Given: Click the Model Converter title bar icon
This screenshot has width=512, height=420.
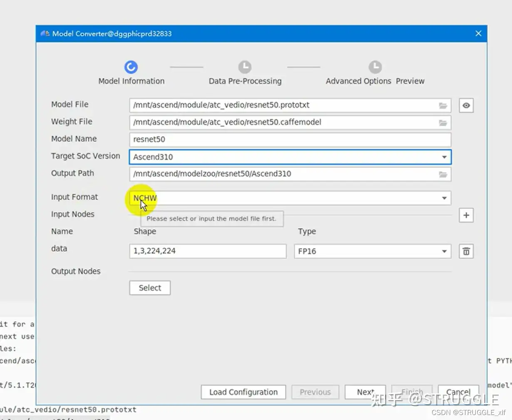Looking at the screenshot, I should pos(45,34).
